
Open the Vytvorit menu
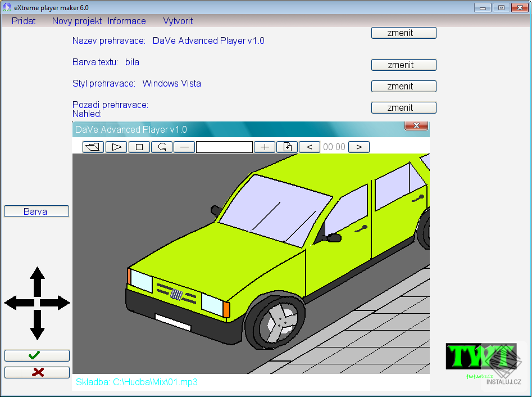(x=178, y=21)
